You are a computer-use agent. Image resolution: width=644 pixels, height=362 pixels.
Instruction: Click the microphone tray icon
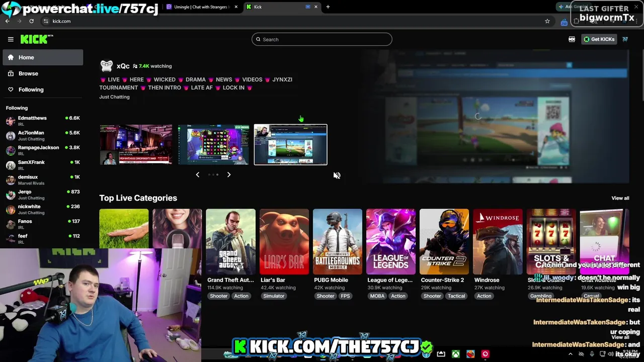(592, 354)
